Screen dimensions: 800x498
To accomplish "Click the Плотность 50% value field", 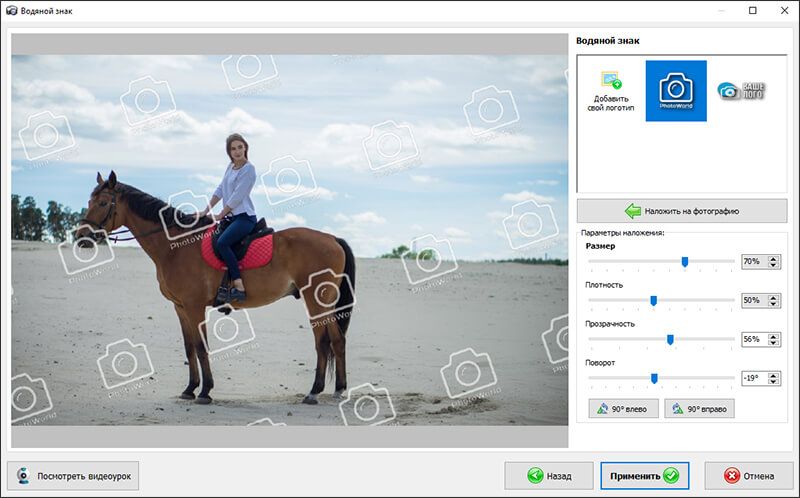I will click(754, 300).
